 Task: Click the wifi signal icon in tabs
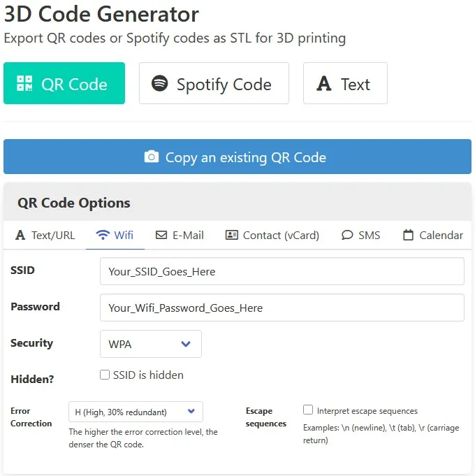[x=103, y=235]
